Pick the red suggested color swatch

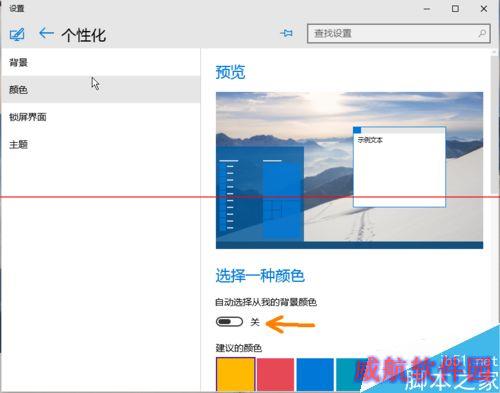click(x=275, y=374)
